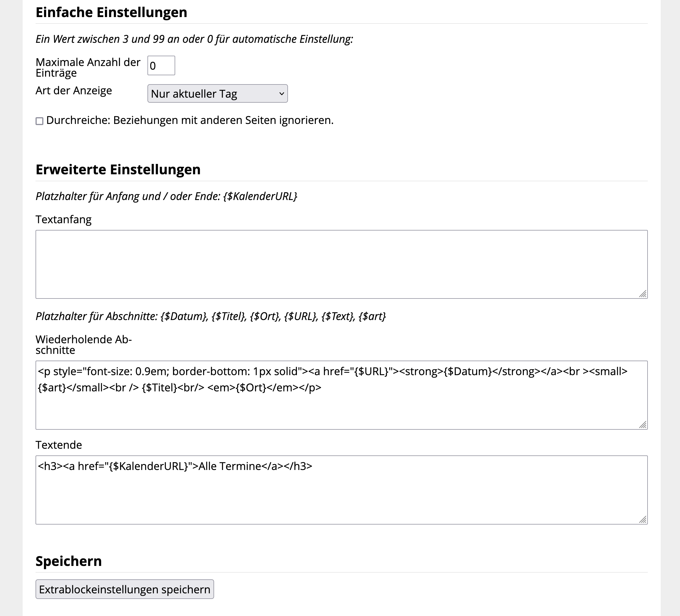Tick the Durchreiche checkbox
680x616 pixels.
click(x=39, y=121)
